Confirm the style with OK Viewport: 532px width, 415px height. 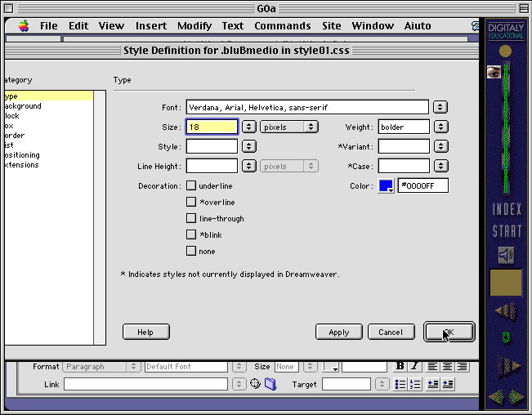[449, 332]
